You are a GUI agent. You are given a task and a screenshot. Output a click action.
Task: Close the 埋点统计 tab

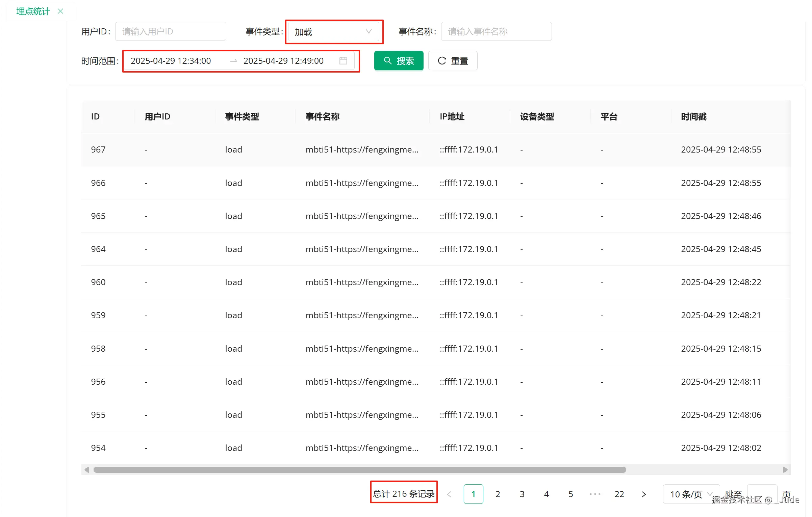tap(60, 11)
